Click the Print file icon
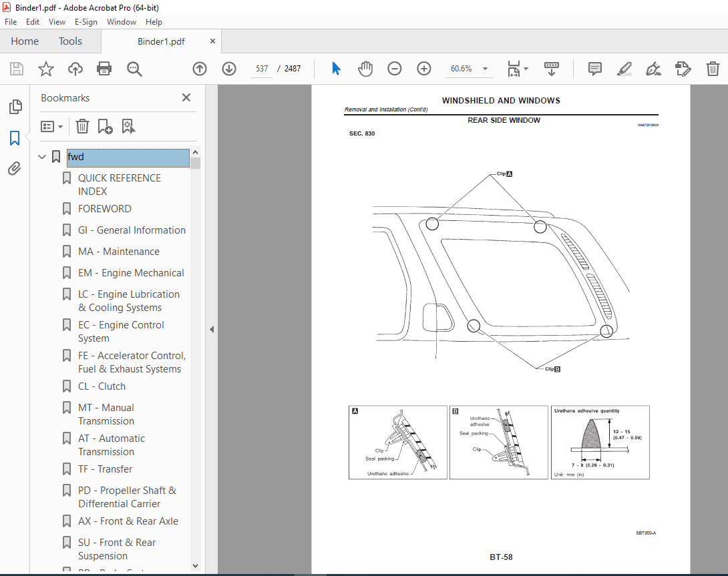This screenshot has width=728, height=576. coord(104,69)
